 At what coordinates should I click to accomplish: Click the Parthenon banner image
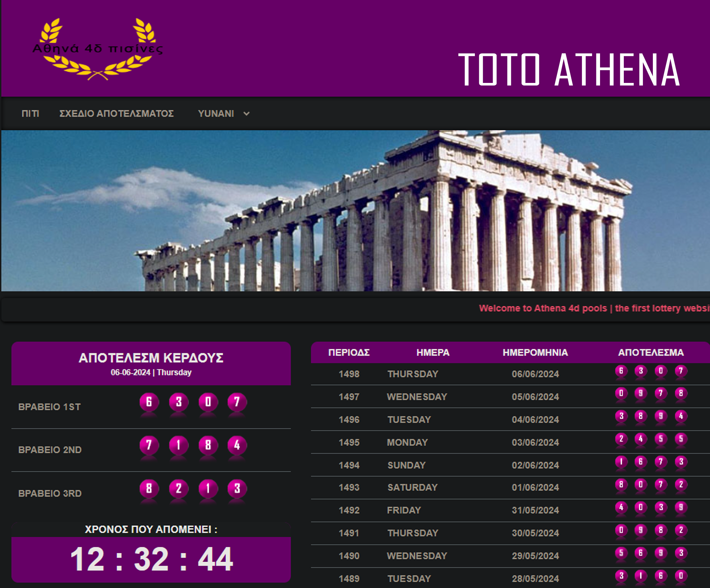tap(355, 211)
